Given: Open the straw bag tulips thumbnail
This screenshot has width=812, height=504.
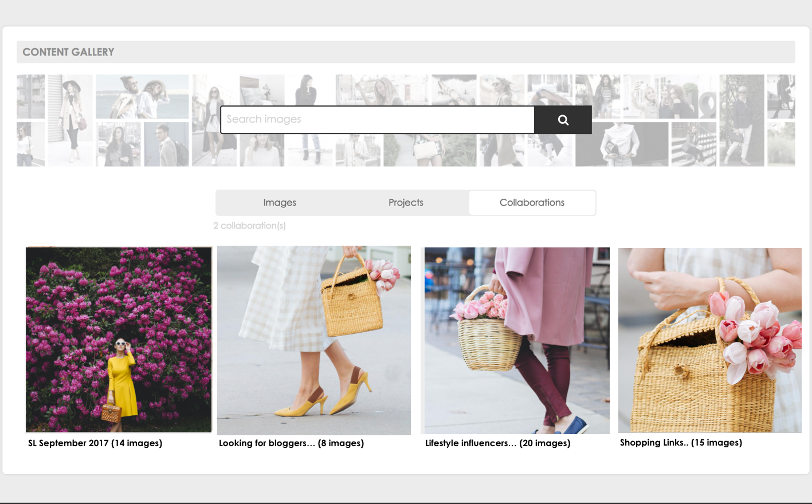Looking at the screenshot, I should point(709,340).
